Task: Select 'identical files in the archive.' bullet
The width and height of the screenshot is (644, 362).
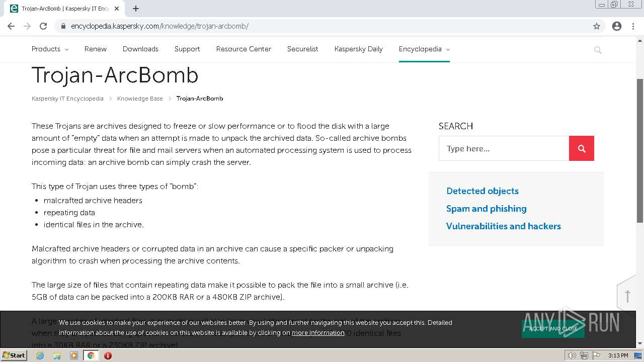Action: coord(94,225)
